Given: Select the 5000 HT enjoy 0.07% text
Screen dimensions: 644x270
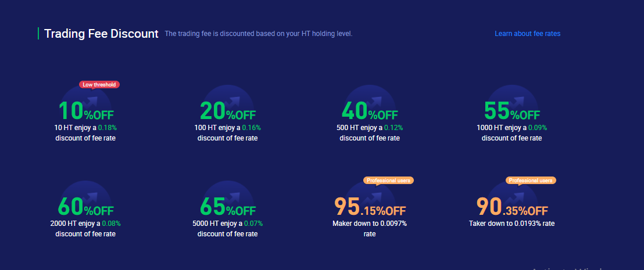Looking at the screenshot, I should pyautogui.click(x=227, y=224).
